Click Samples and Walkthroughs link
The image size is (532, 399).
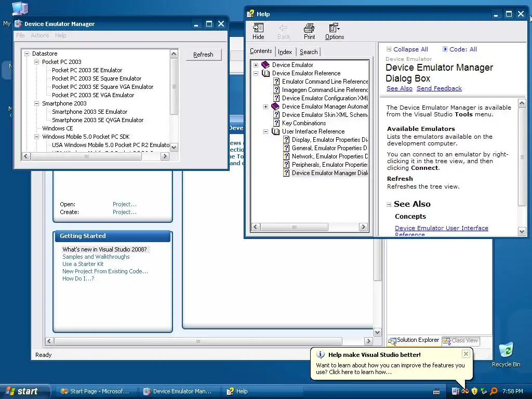pos(96,257)
